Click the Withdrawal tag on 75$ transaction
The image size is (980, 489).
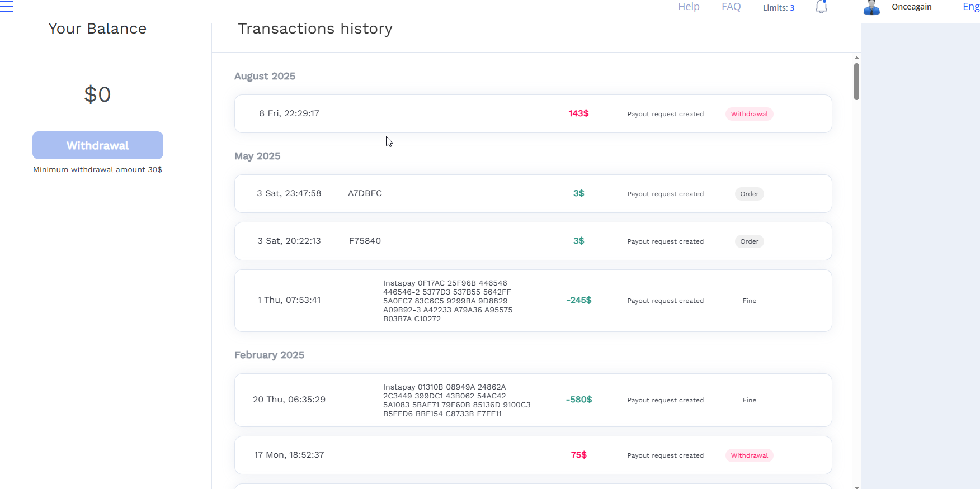750,455
